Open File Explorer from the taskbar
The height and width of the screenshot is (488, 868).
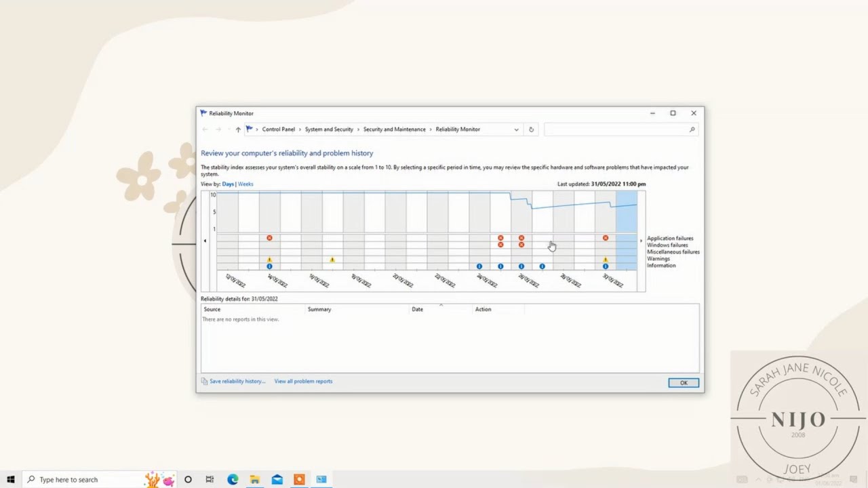tap(255, 479)
